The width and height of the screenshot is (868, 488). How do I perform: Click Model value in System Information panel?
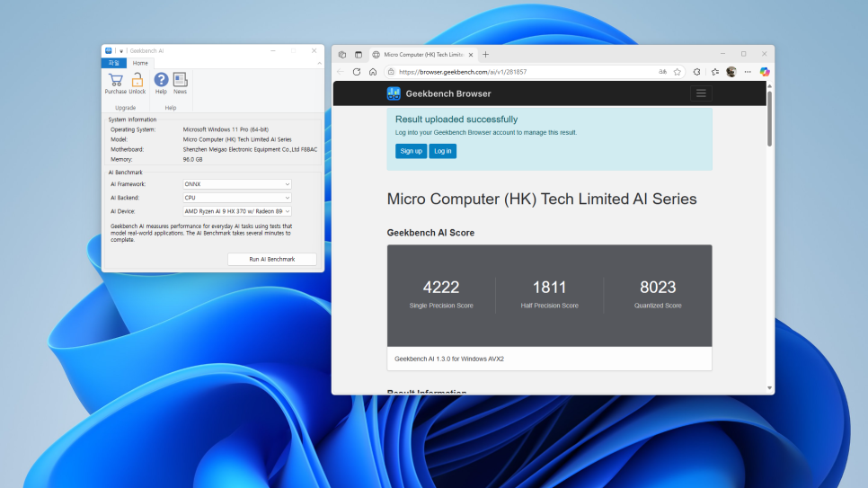(237, 139)
